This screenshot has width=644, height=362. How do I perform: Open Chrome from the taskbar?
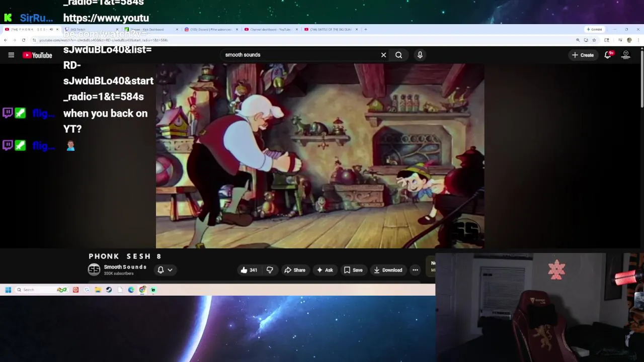pos(142,290)
